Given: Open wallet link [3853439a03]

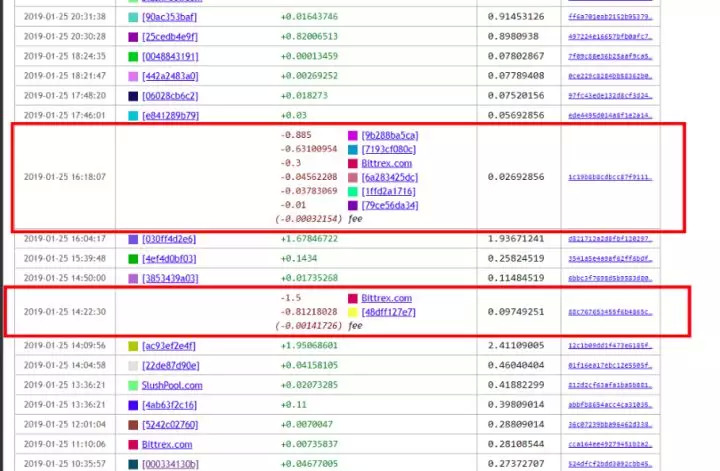Looking at the screenshot, I should [170, 279].
